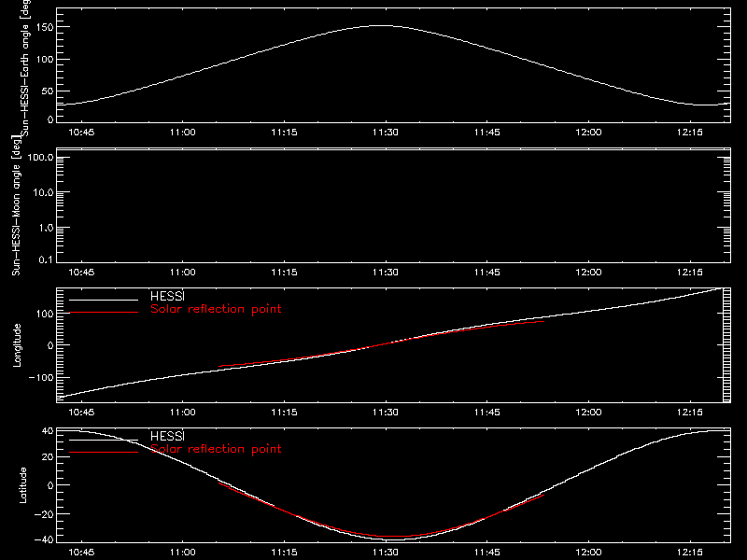Click the '20' tick on Latitude axis
The image size is (747, 560).
pos(48,457)
